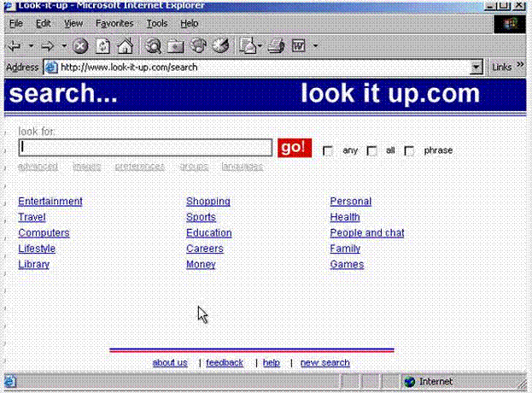Expand the Mail button dropdown arrow
The width and height of the screenshot is (532, 393).
[260, 45]
